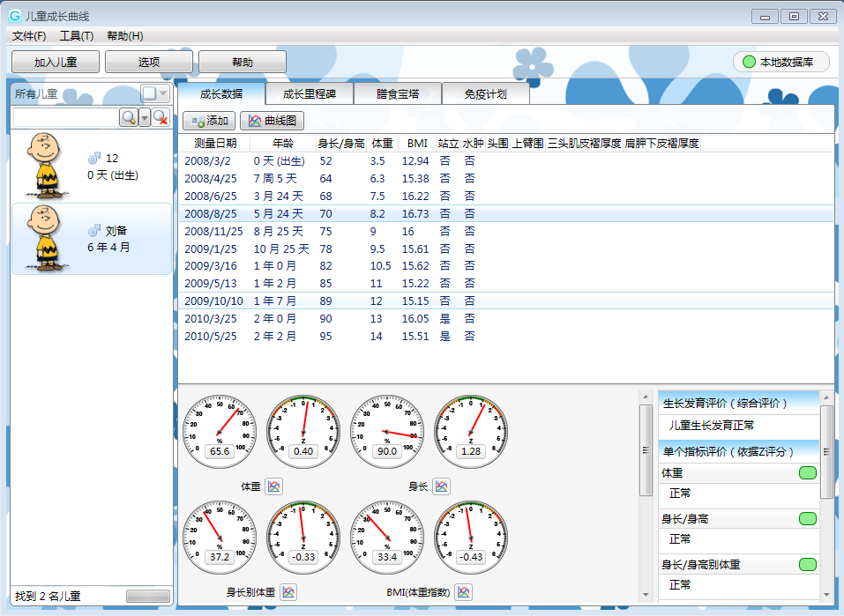Image resolution: width=844 pixels, height=616 pixels.
Task: Open the search options dropdown arrow
Action: tap(145, 117)
